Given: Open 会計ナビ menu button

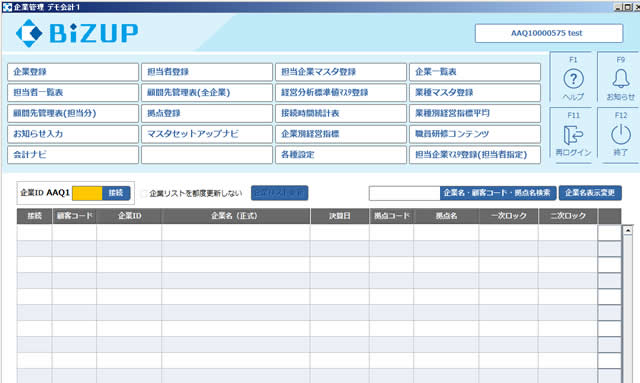Looking at the screenshot, I should (x=73, y=155).
